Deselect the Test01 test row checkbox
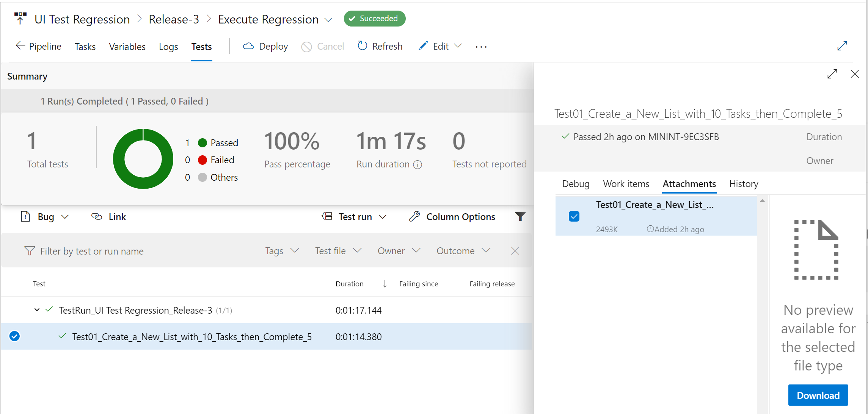 [14, 336]
